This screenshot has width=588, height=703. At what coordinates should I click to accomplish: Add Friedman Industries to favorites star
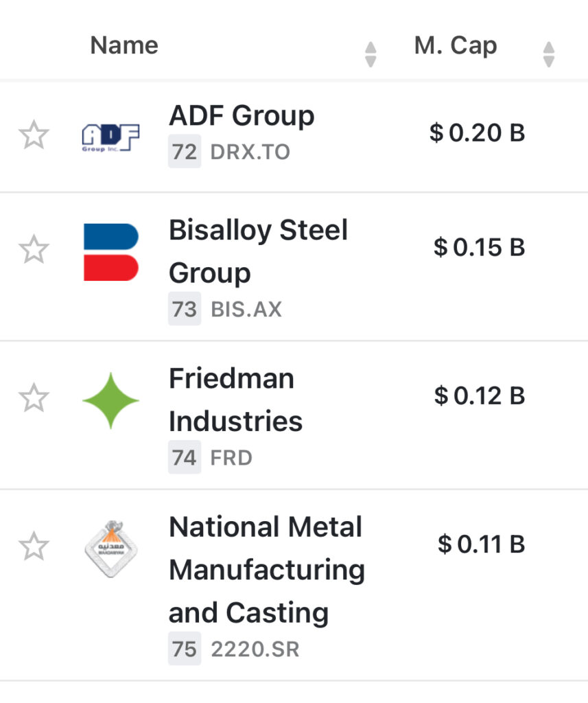[x=34, y=398]
